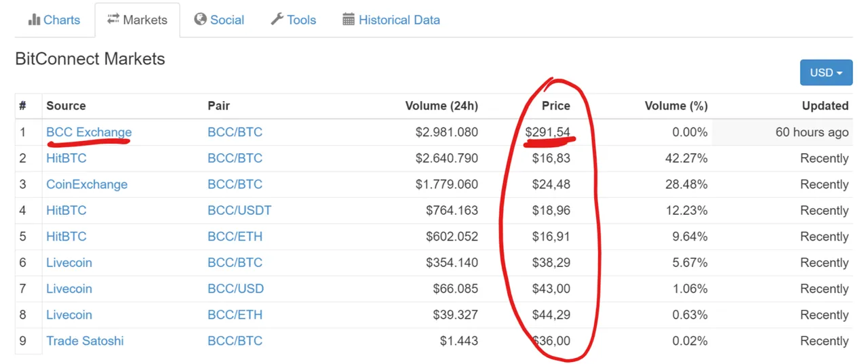Viewport: 868px width, 364px height.
Task: Open the HitBTC link in row 2
Action: pyautogui.click(x=66, y=158)
